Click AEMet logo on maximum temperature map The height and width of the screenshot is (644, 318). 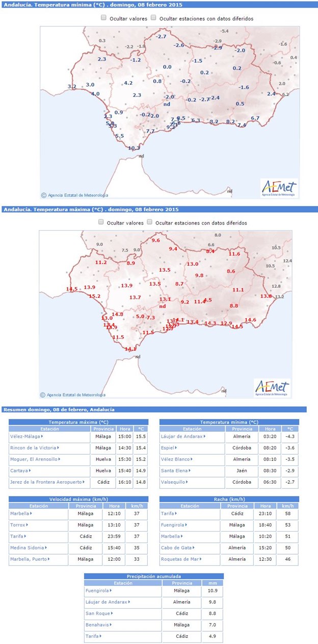point(272,387)
